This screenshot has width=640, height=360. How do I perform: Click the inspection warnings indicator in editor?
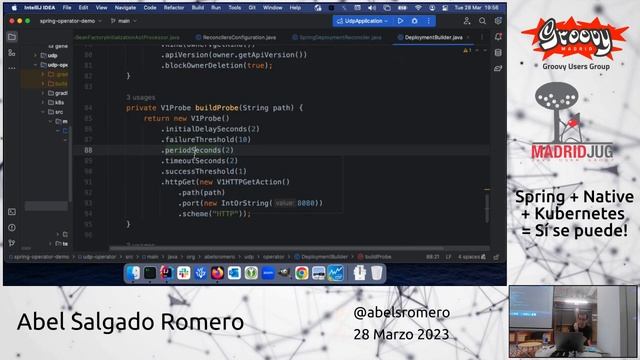468,51
